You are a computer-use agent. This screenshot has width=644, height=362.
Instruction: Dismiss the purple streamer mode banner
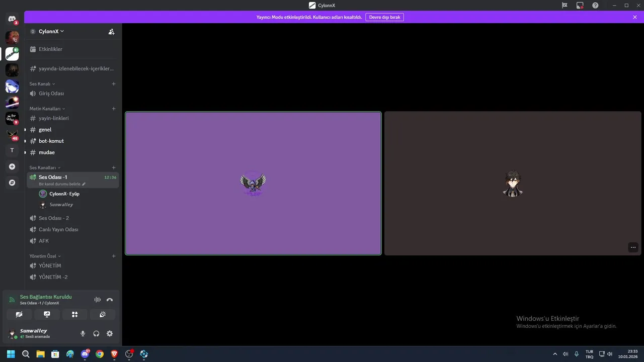(635, 17)
